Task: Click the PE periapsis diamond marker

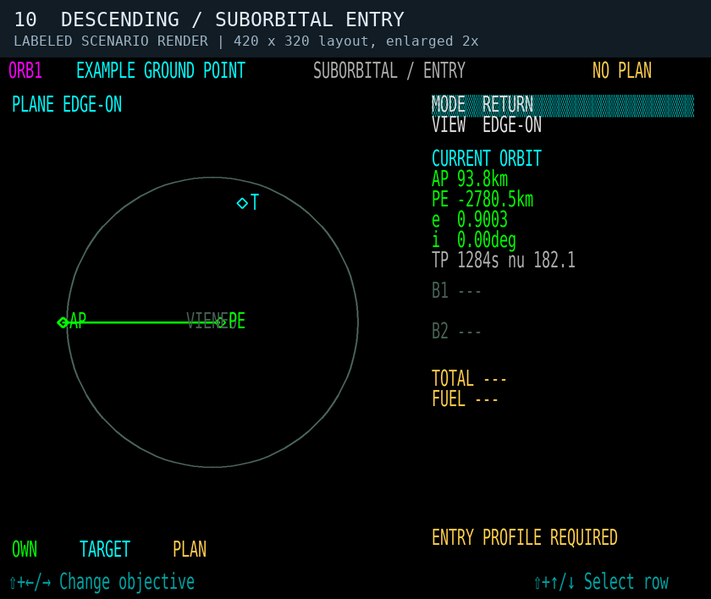Action: pyautogui.click(x=221, y=322)
